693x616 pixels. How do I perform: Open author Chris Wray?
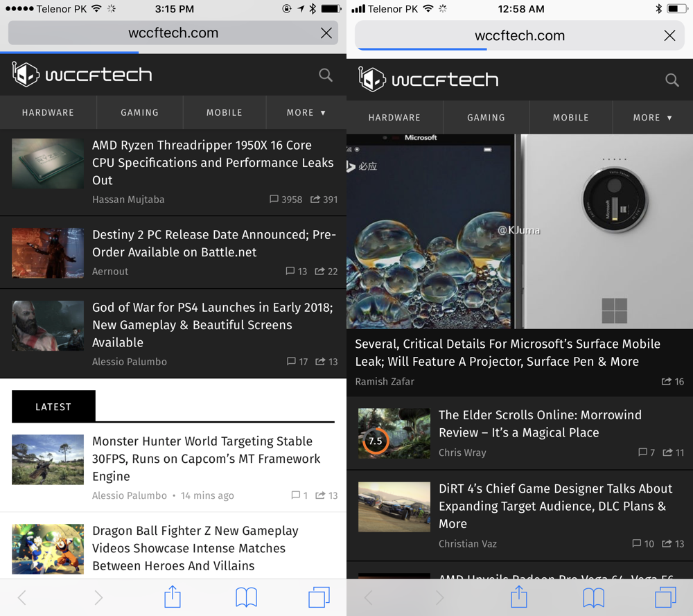tap(462, 452)
